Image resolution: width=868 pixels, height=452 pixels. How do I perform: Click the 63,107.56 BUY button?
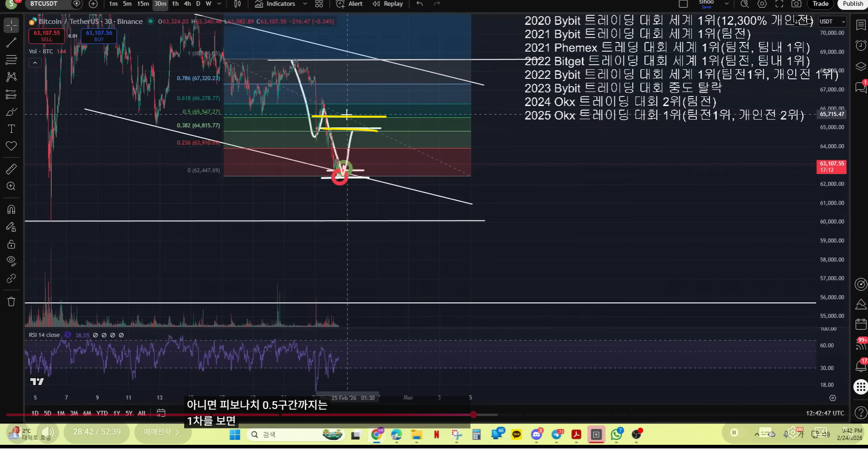pyautogui.click(x=99, y=36)
